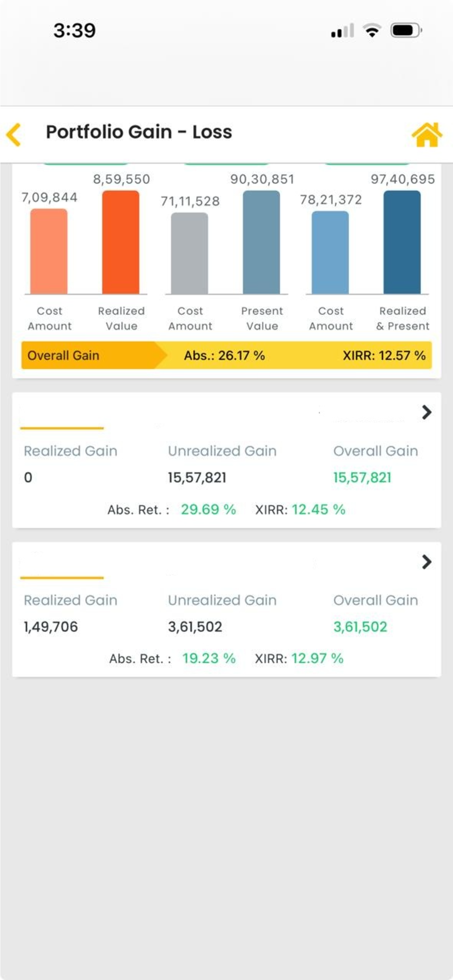Tap the 29.69 % absolute return
This screenshot has height=980, width=453.
pyautogui.click(x=208, y=509)
